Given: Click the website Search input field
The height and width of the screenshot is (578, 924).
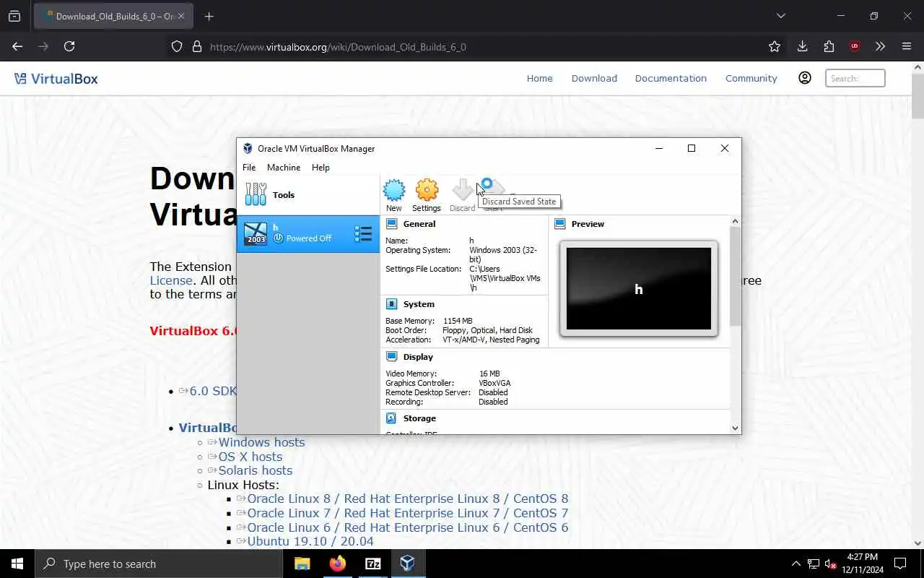Looking at the screenshot, I should click(x=855, y=78).
